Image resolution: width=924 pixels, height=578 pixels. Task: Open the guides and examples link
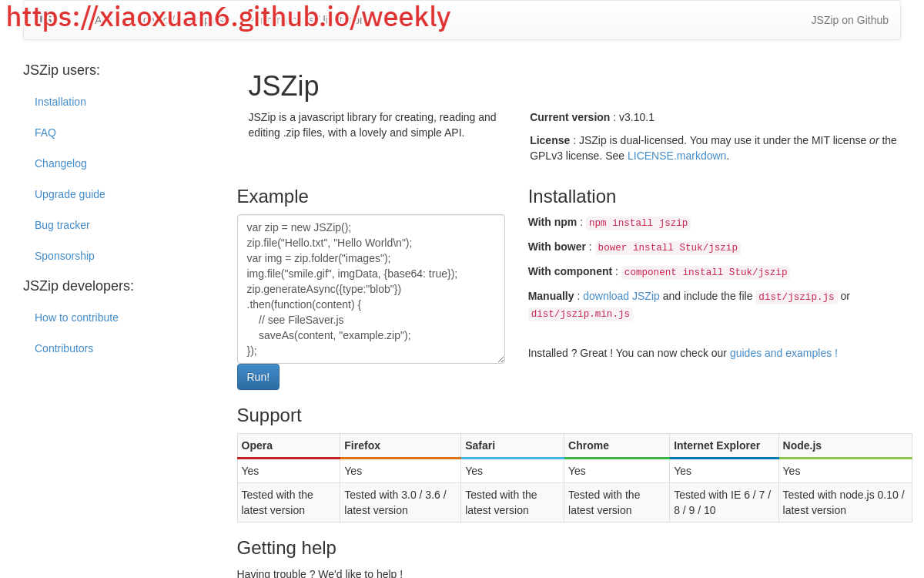pos(783,353)
